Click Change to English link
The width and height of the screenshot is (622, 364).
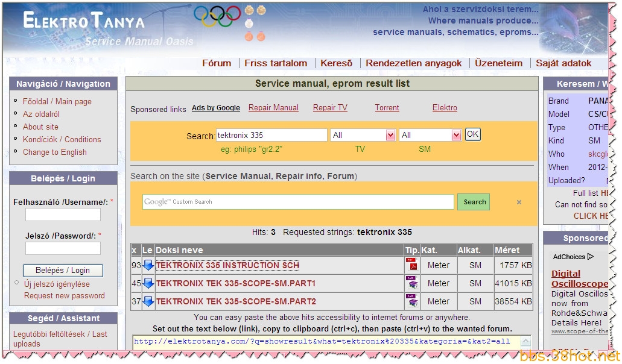pos(55,152)
